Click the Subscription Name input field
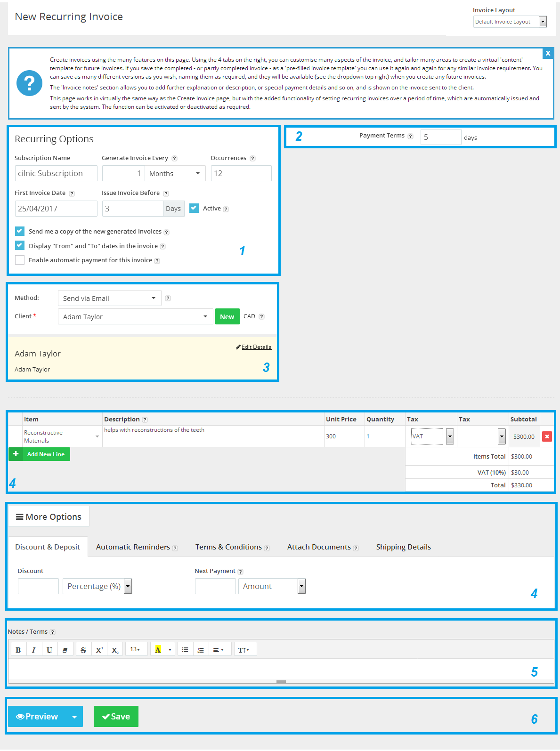Image resolution: width=560 pixels, height=751 pixels. point(56,173)
